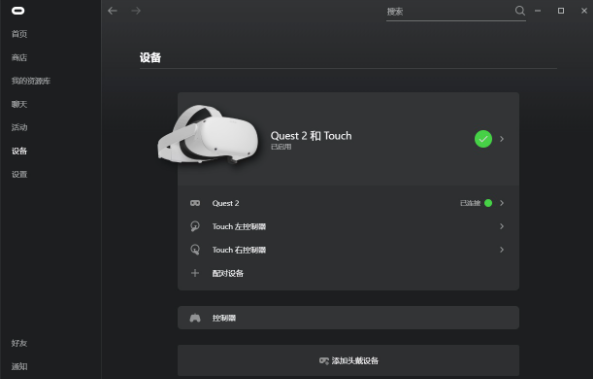This screenshot has width=593, height=379.
Task: Expand the Touch 左控制器 chevron
Action: click(x=502, y=226)
